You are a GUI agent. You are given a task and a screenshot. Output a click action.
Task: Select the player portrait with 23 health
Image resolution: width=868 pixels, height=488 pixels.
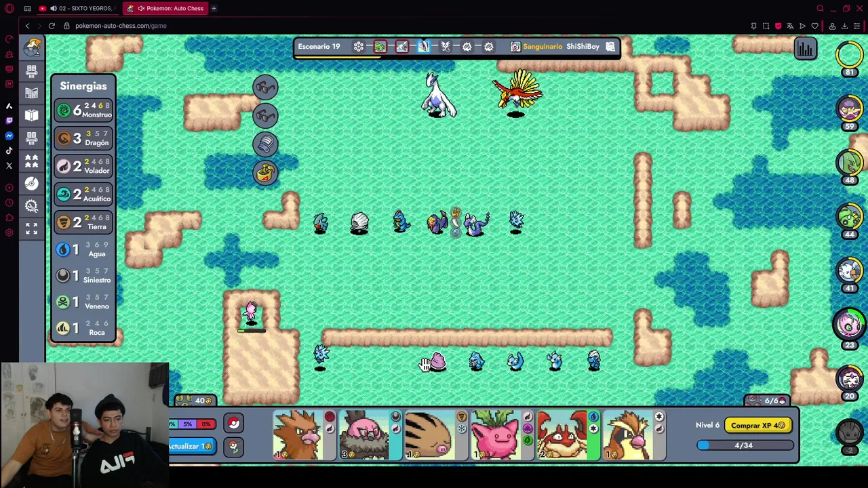coord(849,325)
